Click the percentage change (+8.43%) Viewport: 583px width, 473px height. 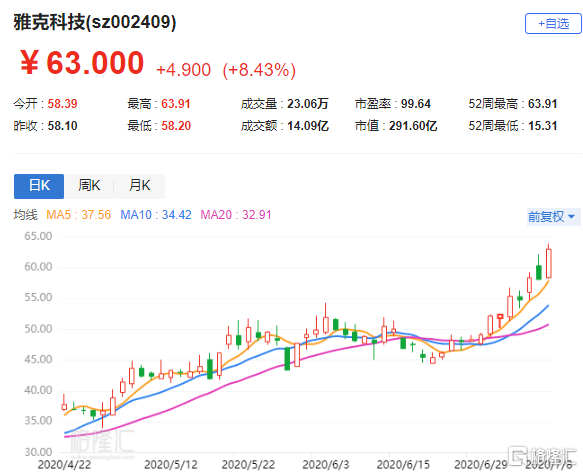coord(259,70)
